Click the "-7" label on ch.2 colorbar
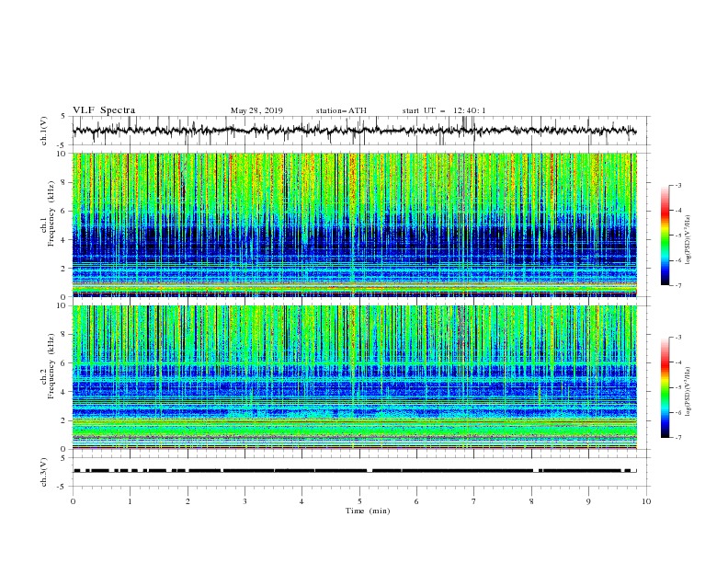The image size is (728, 563). coord(677,437)
